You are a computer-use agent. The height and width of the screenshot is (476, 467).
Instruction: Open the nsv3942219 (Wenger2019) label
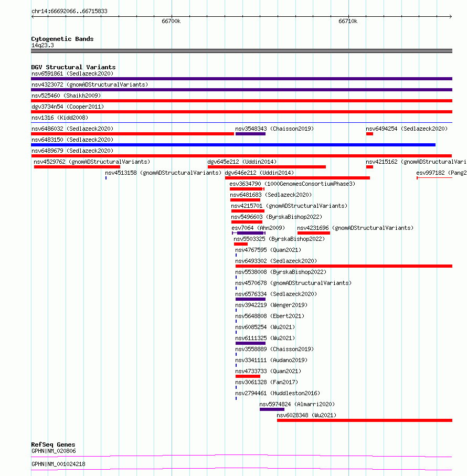click(x=271, y=305)
